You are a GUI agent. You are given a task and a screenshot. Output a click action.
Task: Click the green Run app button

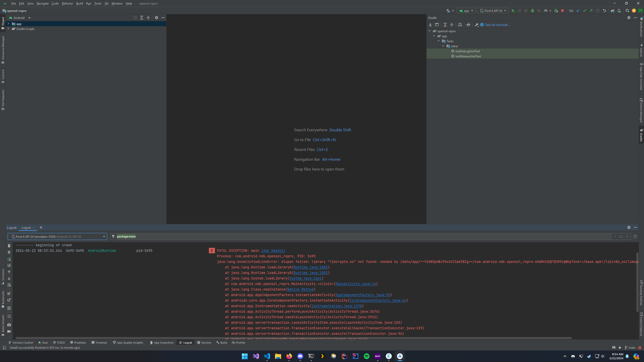click(513, 11)
